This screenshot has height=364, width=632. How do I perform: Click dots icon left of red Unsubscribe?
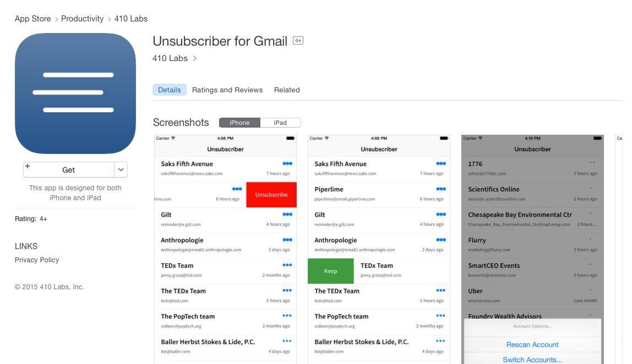point(237,189)
